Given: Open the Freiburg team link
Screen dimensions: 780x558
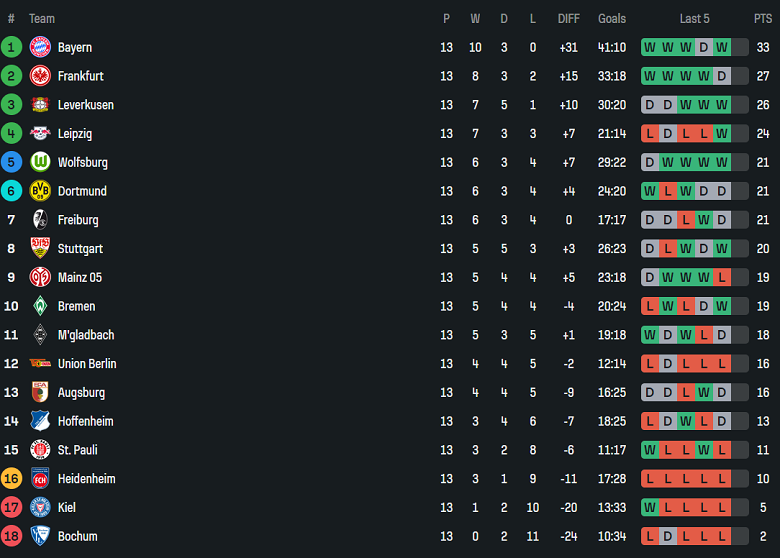Looking at the screenshot, I should pos(78,220).
